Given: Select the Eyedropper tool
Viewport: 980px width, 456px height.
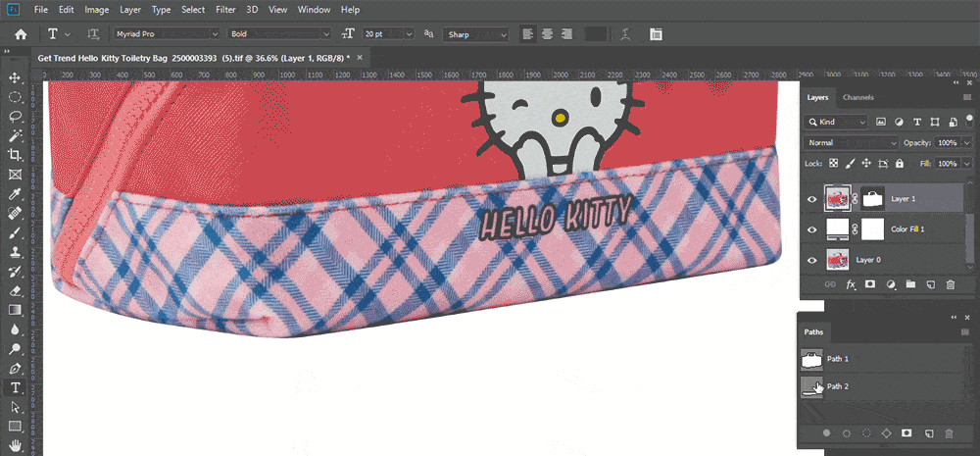Looking at the screenshot, I should [15, 194].
